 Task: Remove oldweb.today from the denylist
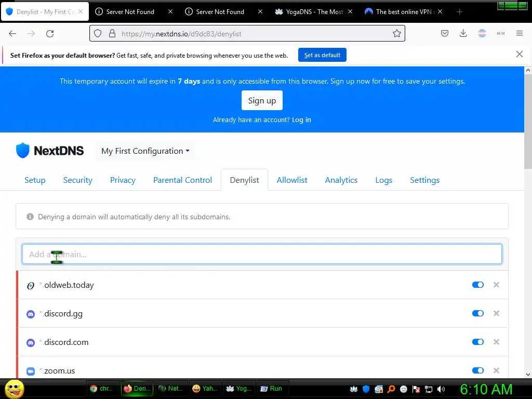click(496, 285)
